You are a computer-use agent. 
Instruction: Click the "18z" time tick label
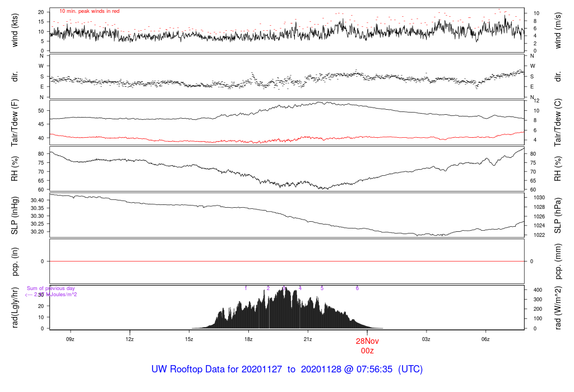248,339
